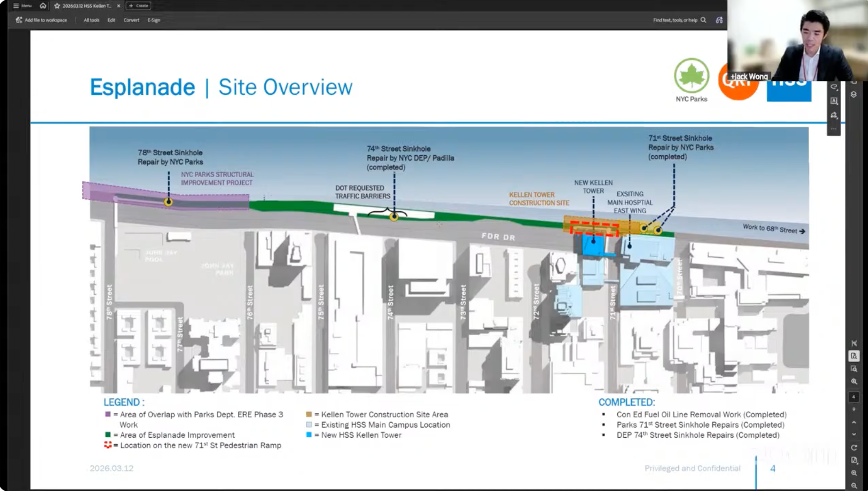868x491 pixels.
Task: Star the HSS Kellen document tab
Action: [x=57, y=6]
